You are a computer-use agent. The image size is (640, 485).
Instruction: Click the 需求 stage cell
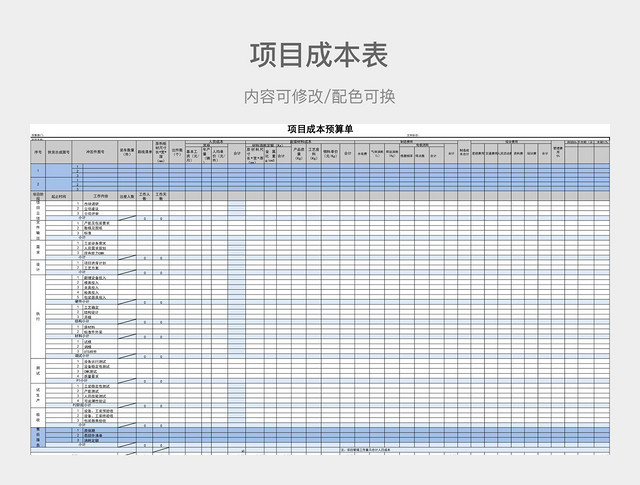(38, 250)
